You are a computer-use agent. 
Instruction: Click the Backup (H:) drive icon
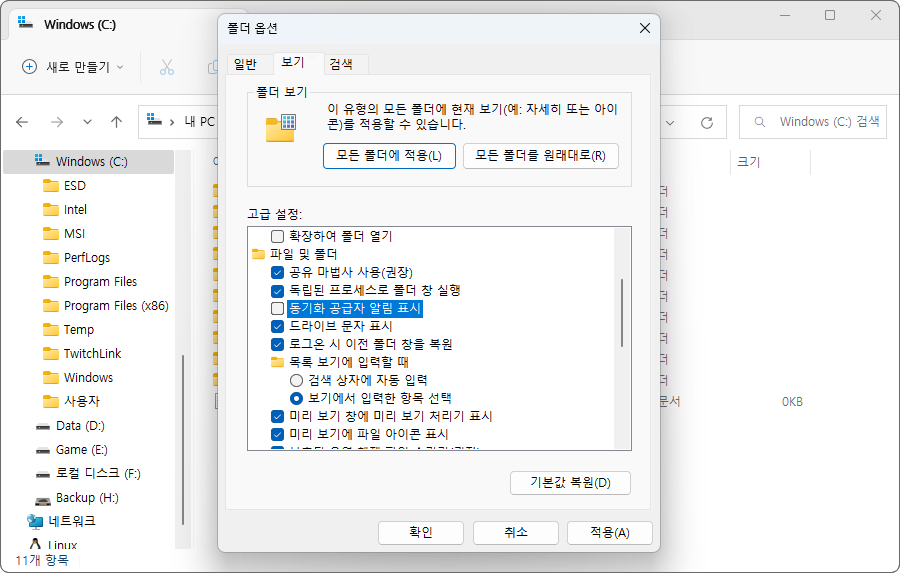pos(43,500)
